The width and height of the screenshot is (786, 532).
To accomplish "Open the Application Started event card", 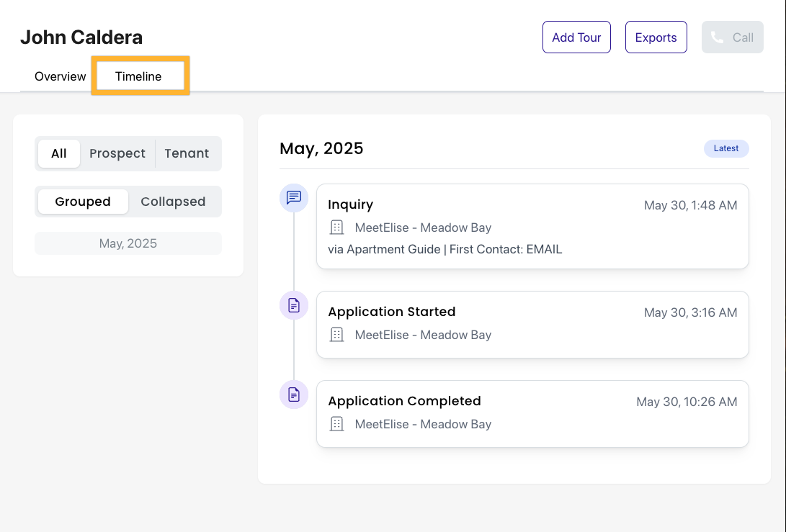I will click(x=532, y=325).
